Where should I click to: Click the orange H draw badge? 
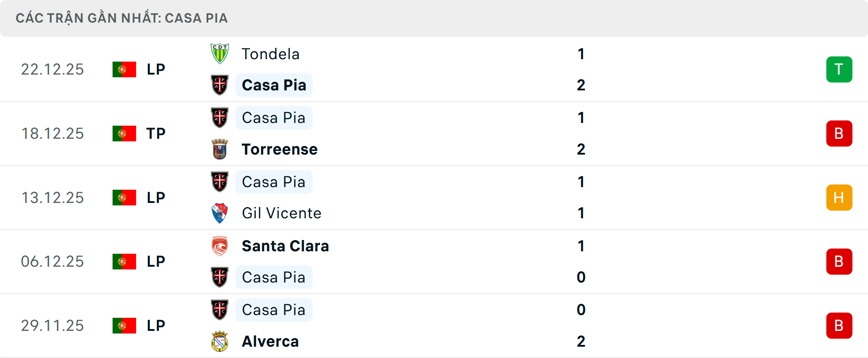839,198
